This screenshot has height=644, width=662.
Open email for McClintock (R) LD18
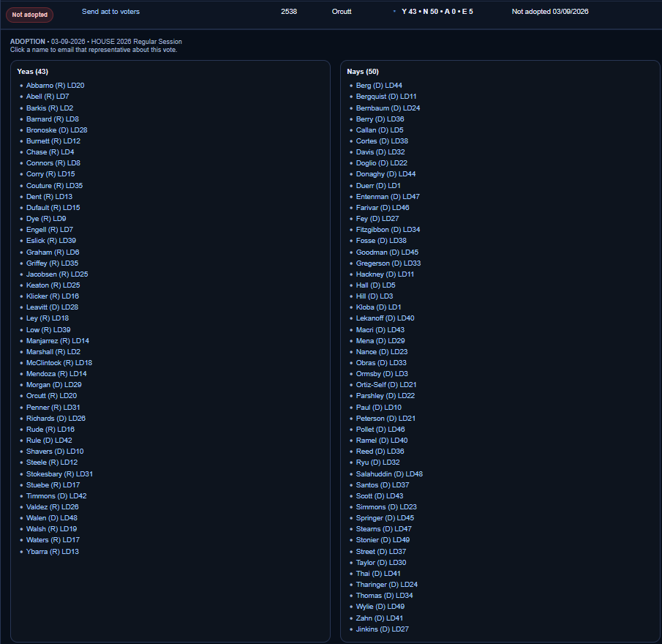[x=59, y=363]
